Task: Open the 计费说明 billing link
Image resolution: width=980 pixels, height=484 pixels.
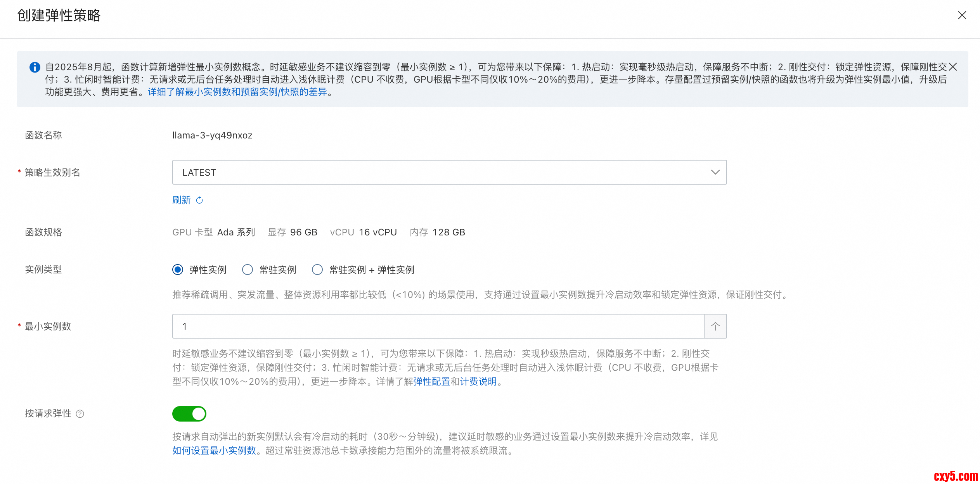Action: (478, 382)
